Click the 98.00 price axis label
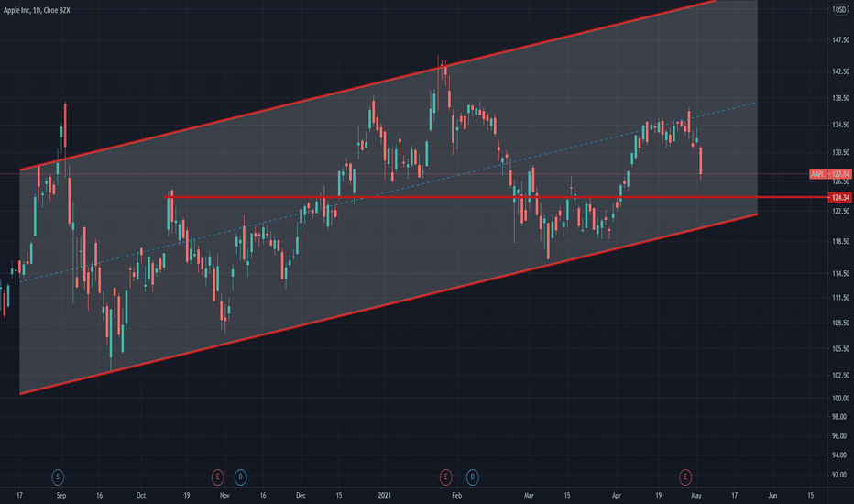The height and width of the screenshot is (504, 854). pos(839,417)
